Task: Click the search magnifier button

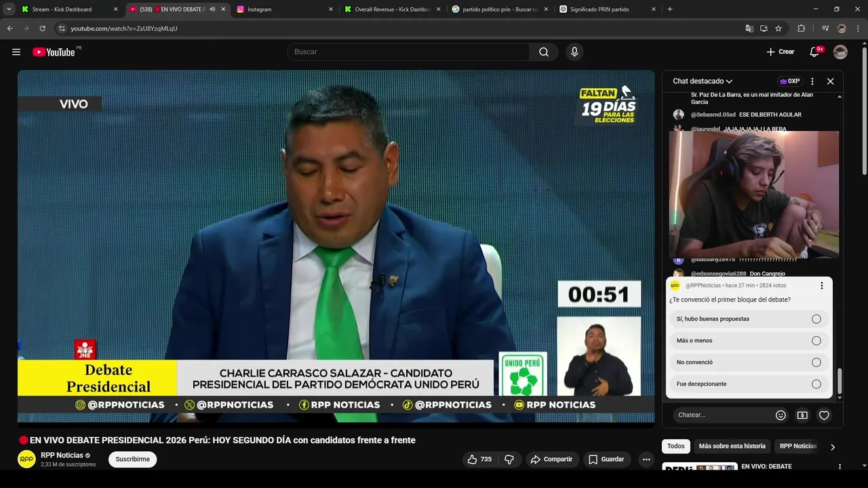Action: 544,52
